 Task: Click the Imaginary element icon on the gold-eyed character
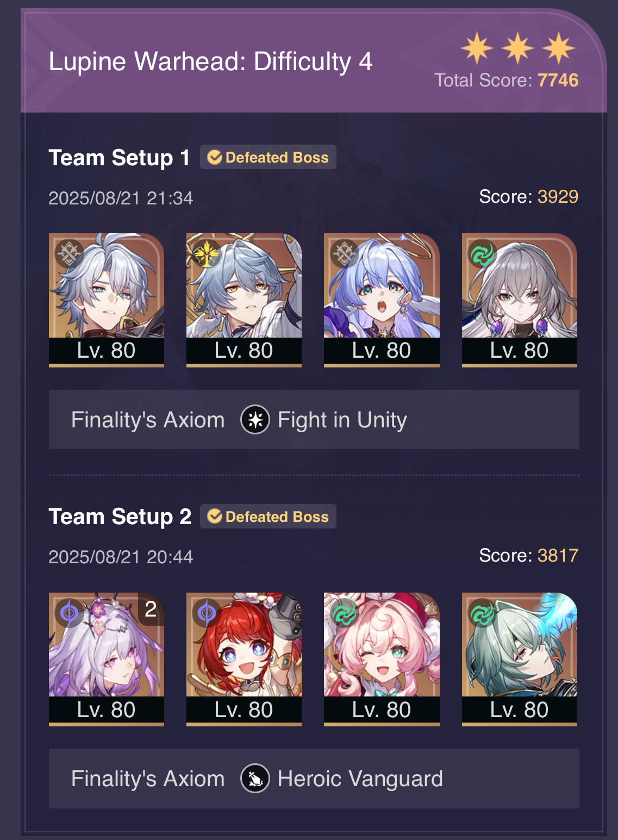[207, 253]
